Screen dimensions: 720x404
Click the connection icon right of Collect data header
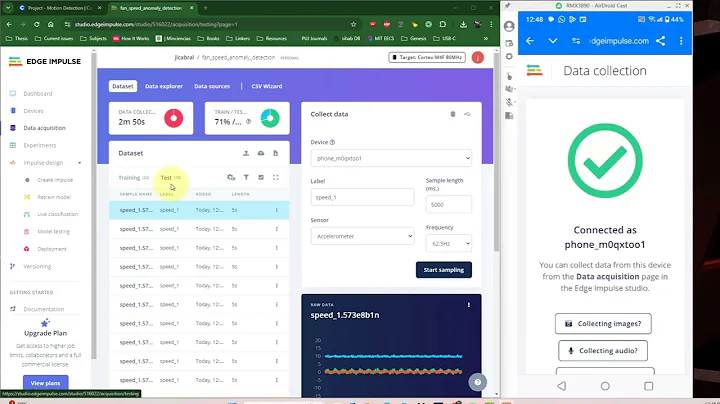click(467, 114)
